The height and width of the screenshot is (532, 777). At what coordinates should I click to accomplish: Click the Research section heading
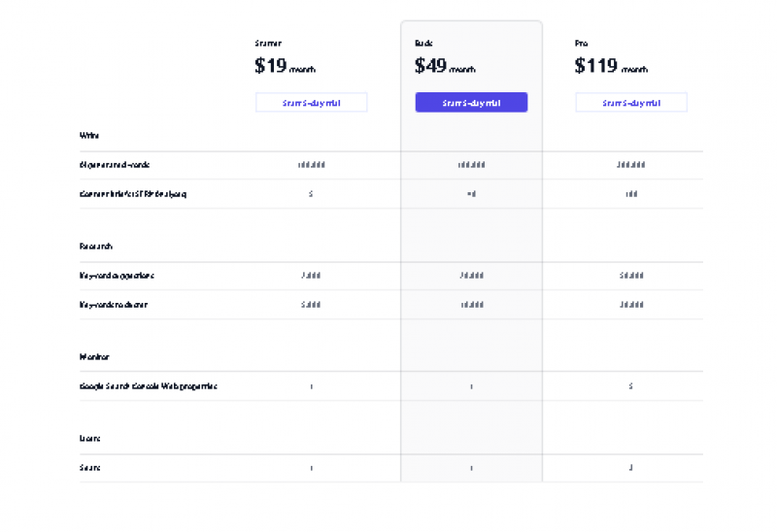pos(95,247)
